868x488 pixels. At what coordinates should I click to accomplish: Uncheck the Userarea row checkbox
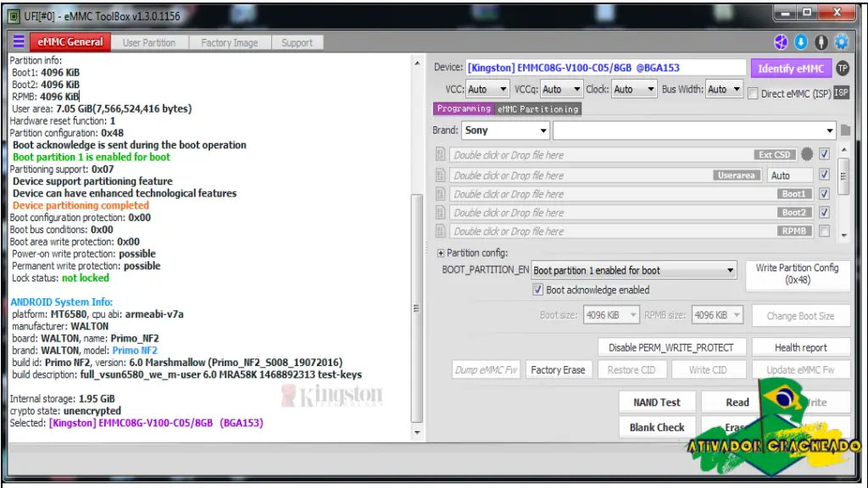coord(824,175)
